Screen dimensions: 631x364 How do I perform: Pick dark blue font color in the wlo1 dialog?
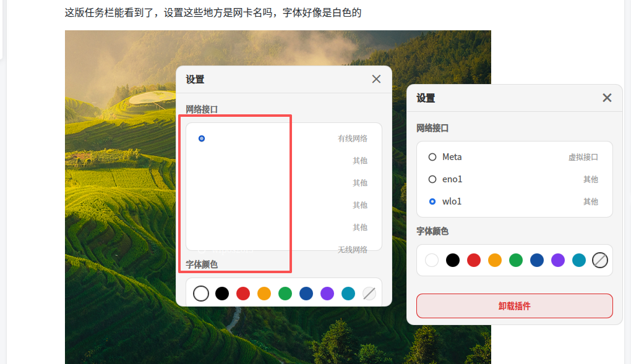tap(537, 260)
